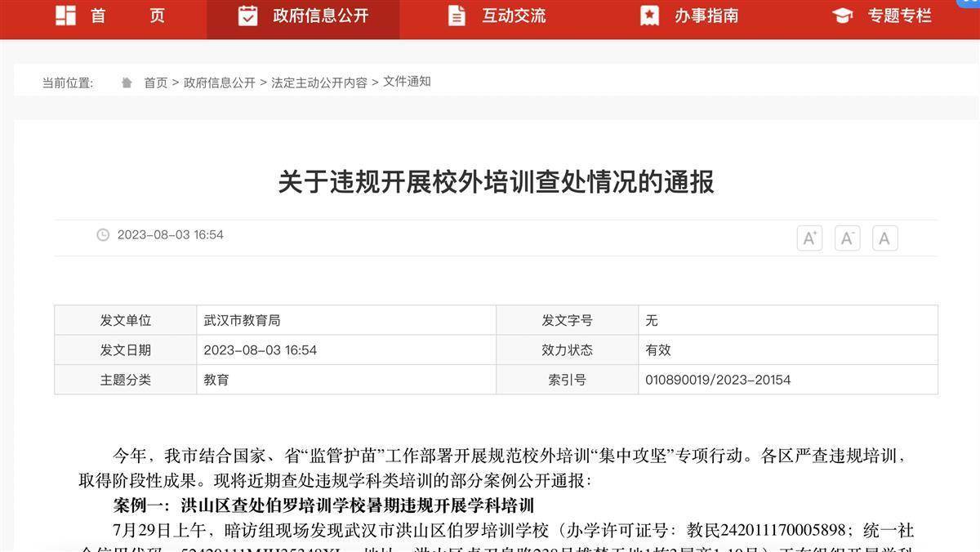Click the calendar-check icon beside 政府信息公开

click(248, 15)
